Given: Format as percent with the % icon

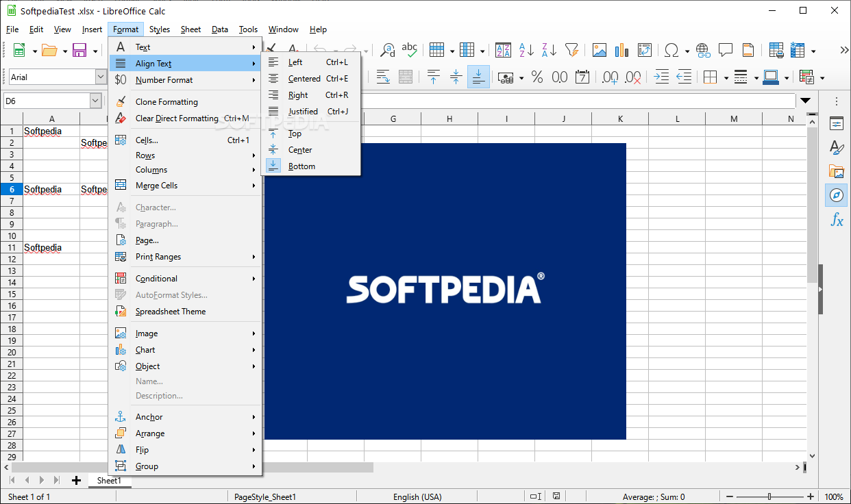Looking at the screenshot, I should click(x=537, y=77).
